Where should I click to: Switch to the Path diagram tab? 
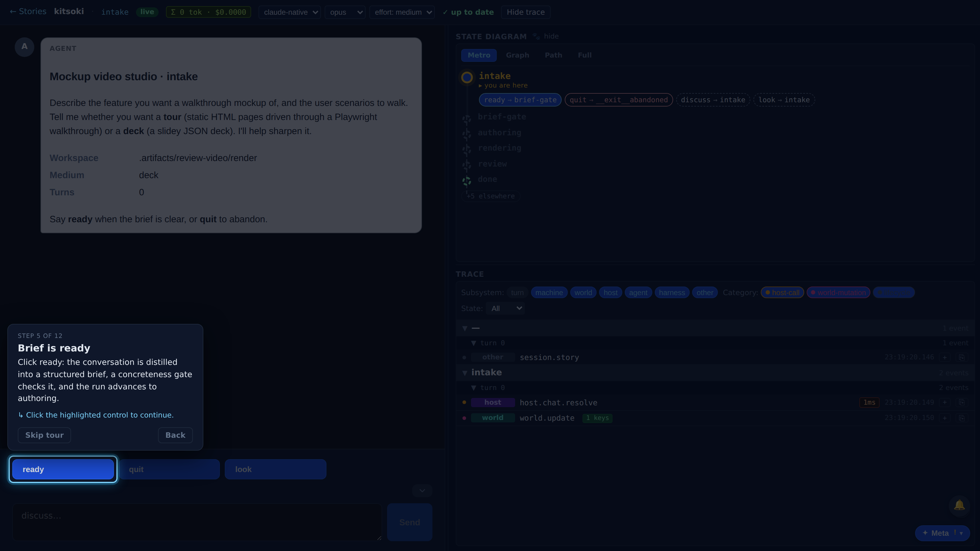[x=553, y=55]
